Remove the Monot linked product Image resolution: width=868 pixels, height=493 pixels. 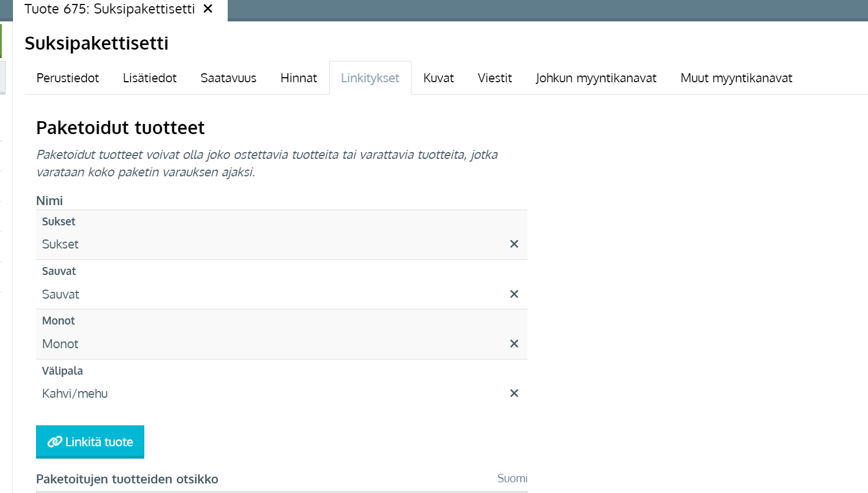(513, 344)
